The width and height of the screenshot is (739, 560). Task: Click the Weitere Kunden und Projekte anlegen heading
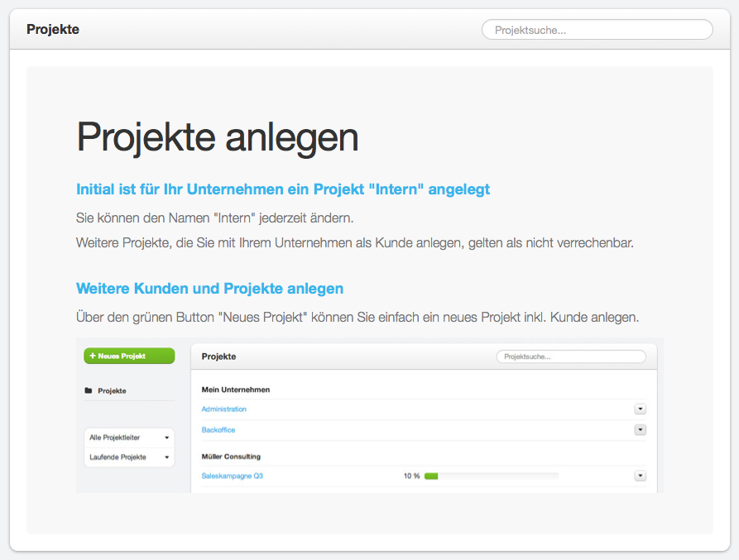point(209,288)
